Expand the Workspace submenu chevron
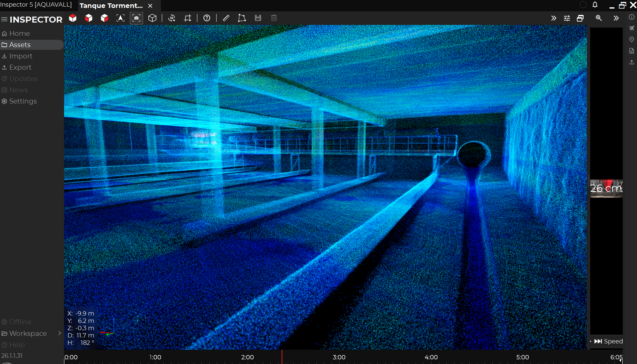The width and height of the screenshot is (637, 364). click(60, 333)
